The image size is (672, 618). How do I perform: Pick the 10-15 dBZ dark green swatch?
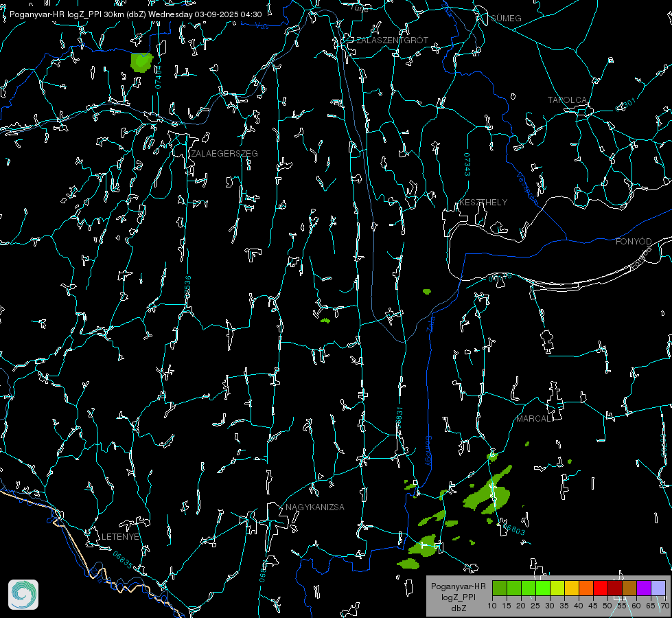(500, 588)
